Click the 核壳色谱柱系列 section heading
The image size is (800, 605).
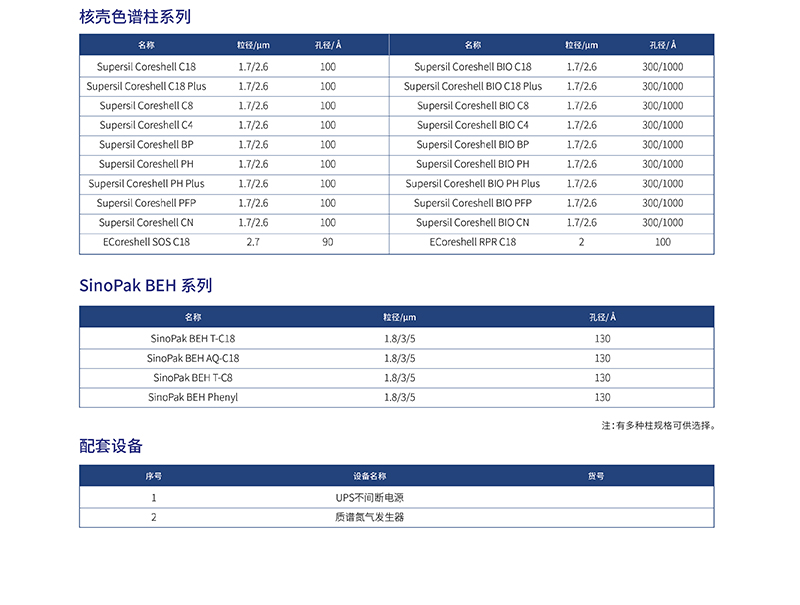[135, 17]
